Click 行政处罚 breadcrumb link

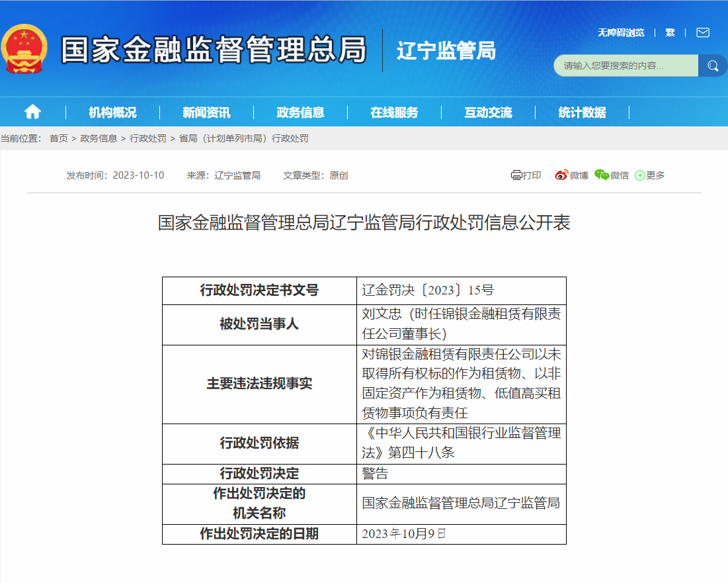tap(148, 138)
